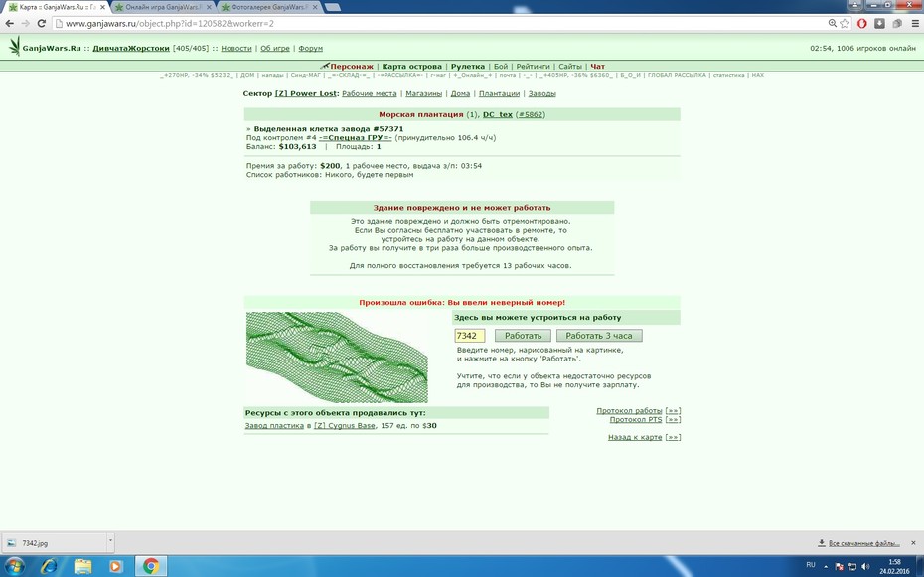Click the download arrow extension icon
The image size is (924, 577).
tap(879, 24)
